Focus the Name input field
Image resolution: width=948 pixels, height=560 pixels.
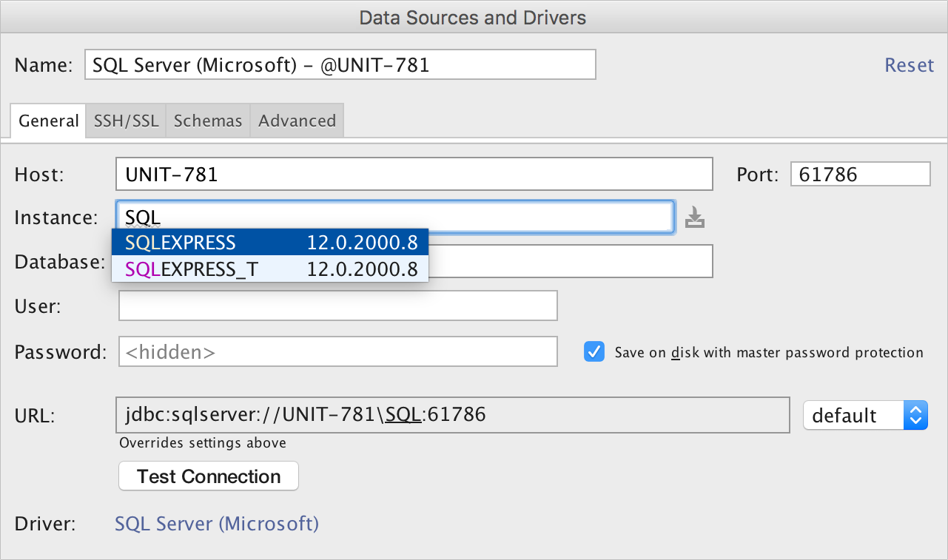[340, 65]
